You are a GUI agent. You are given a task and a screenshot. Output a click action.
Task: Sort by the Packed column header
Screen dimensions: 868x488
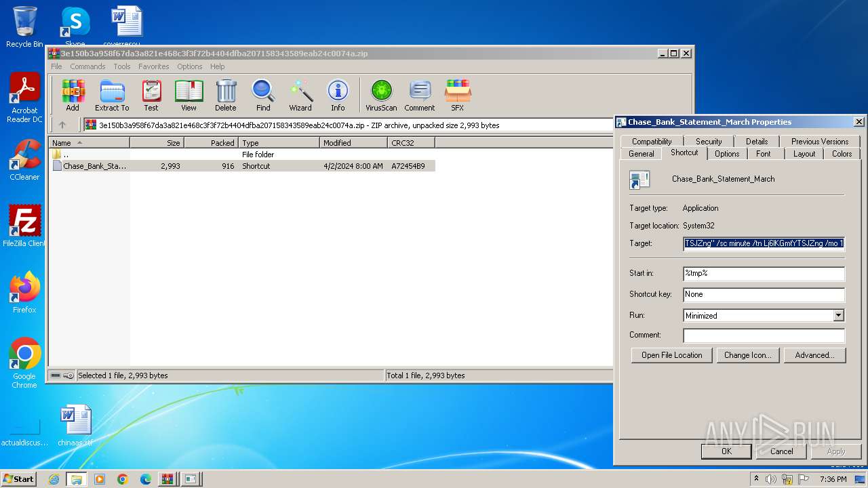tap(211, 143)
